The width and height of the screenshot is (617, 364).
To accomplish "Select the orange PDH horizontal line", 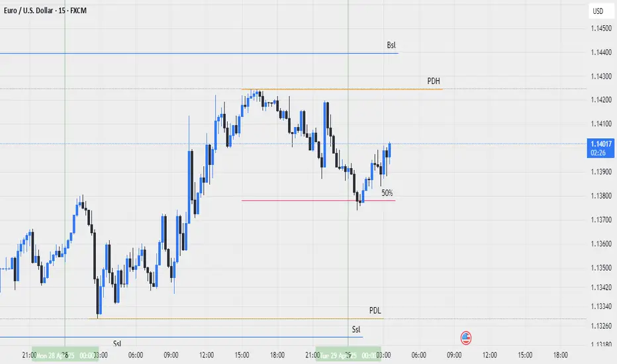I will pyautogui.click(x=342, y=89).
